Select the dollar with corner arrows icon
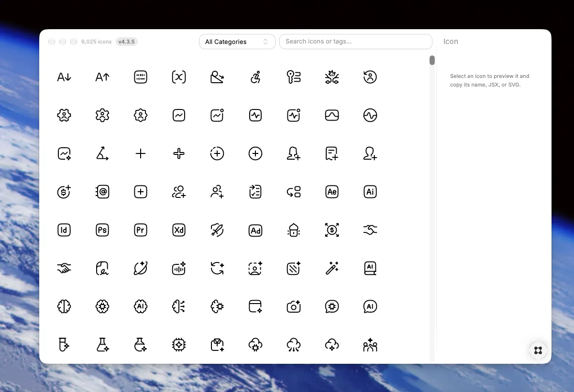Screen dimensions: 574x392 332,230
